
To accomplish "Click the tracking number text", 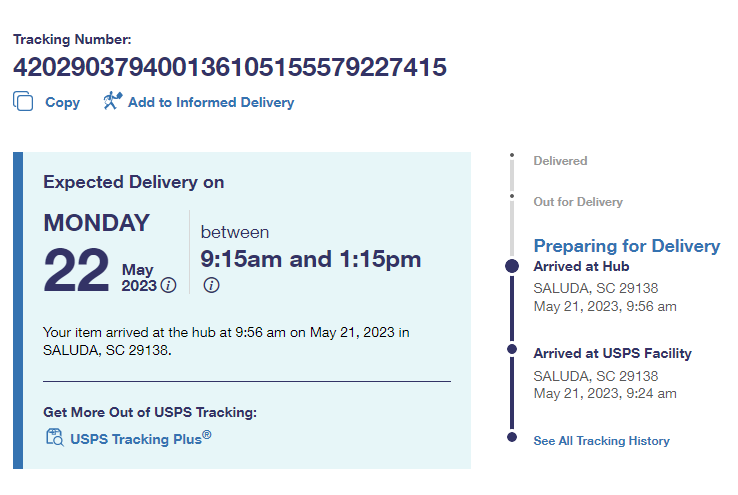I will tap(229, 67).
